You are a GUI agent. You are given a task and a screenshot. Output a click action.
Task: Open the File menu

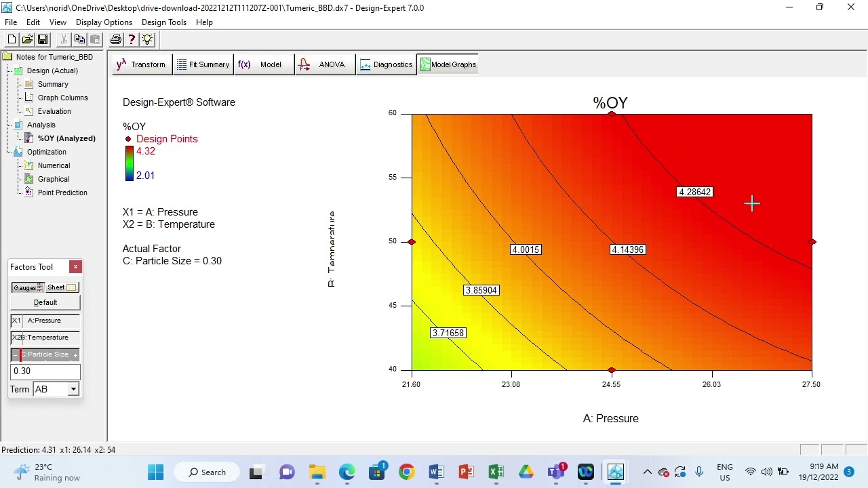pyautogui.click(x=11, y=22)
